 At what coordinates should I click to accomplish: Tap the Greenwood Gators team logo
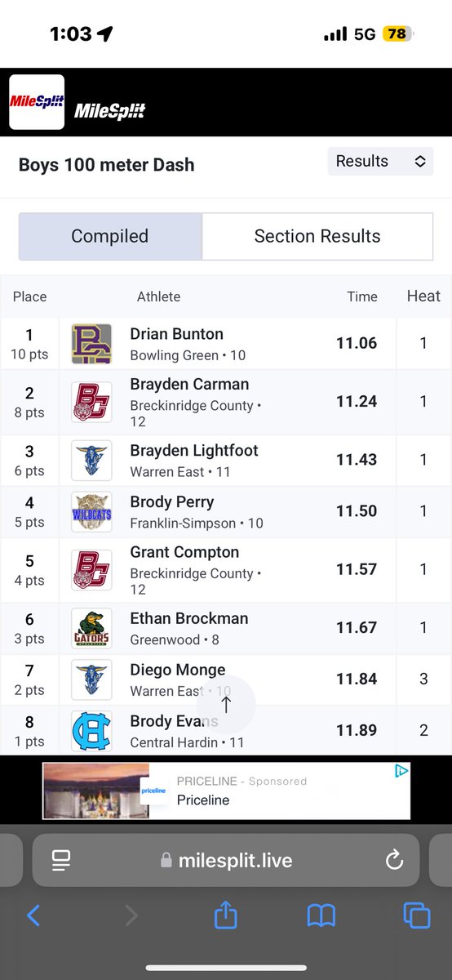[91, 629]
